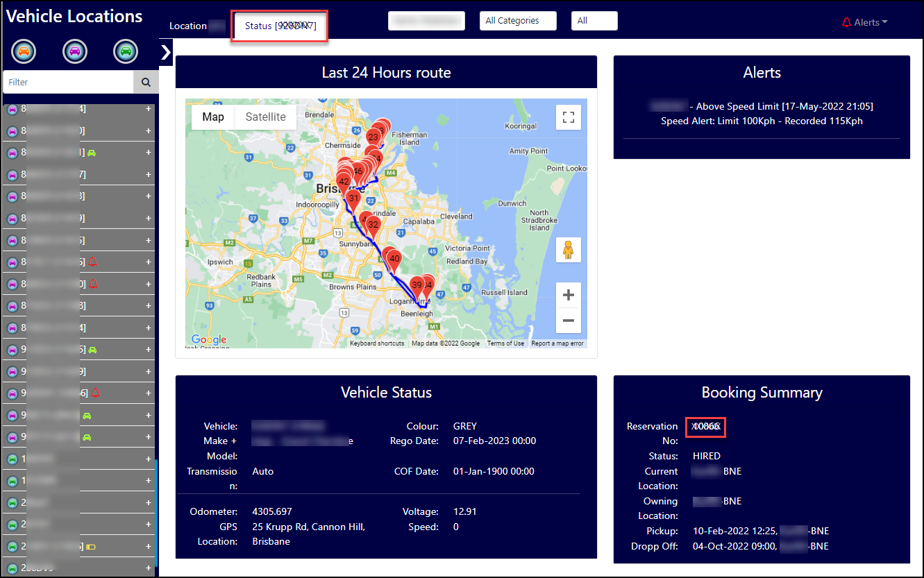The height and width of the screenshot is (578, 924).
Task: Click green car icon on row ending 1]
Action: pos(92,153)
